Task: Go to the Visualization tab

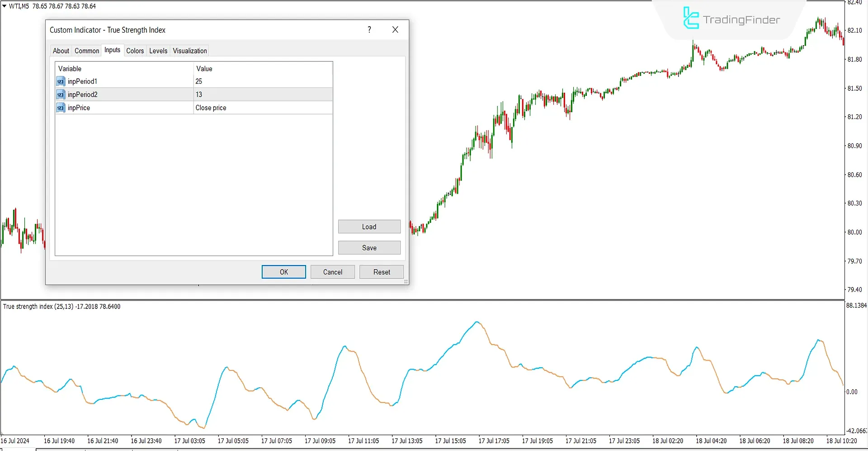Action: pos(190,51)
